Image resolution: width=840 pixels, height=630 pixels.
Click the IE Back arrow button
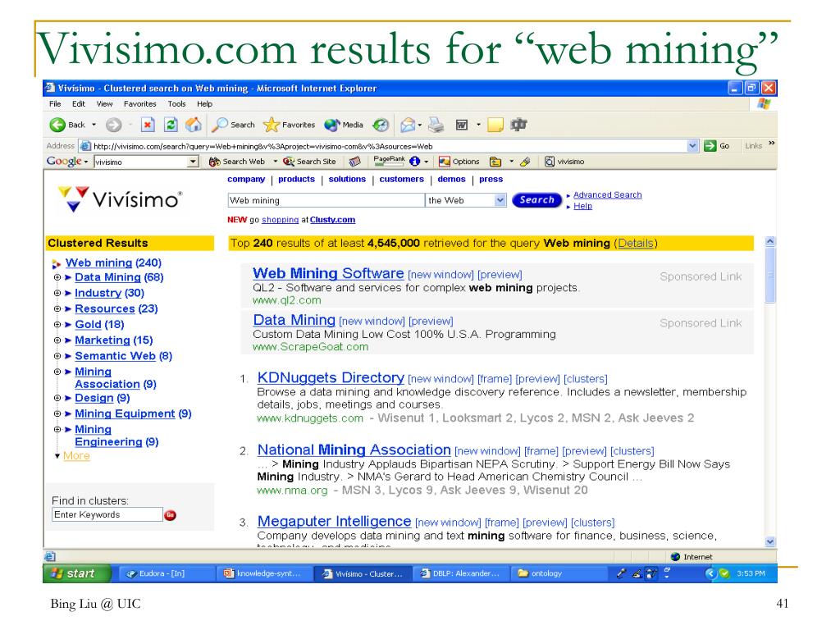[67, 125]
